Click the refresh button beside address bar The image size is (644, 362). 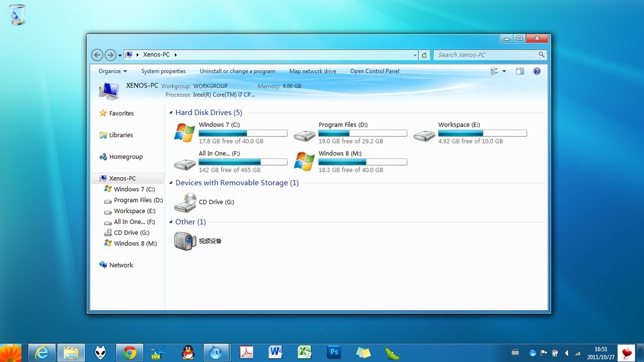[425, 55]
